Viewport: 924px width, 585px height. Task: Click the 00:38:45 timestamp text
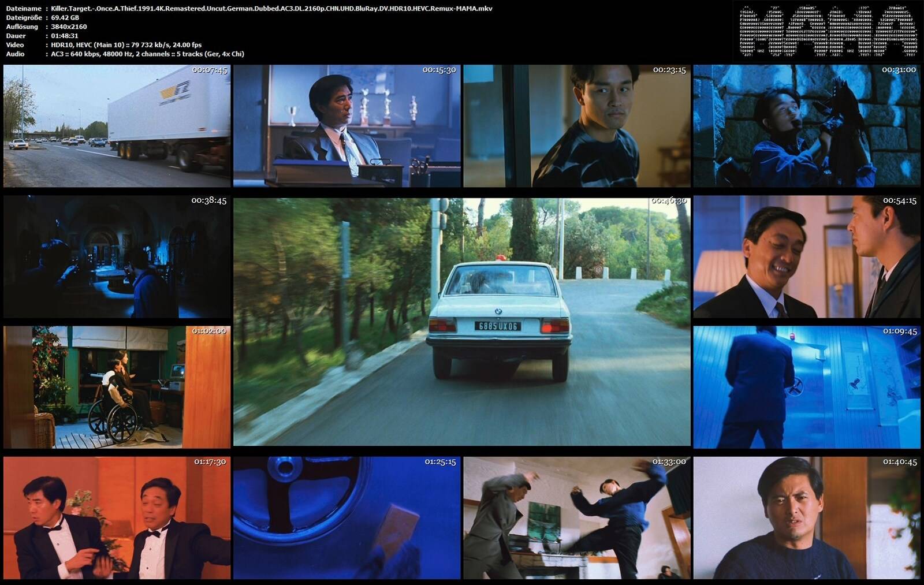209,200
